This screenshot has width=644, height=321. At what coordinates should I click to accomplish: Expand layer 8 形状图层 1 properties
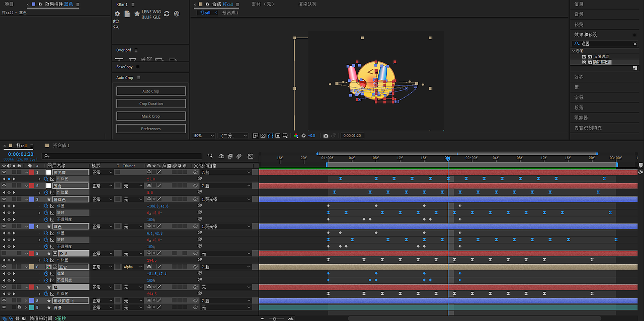pyautogui.click(x=26, y=301)
